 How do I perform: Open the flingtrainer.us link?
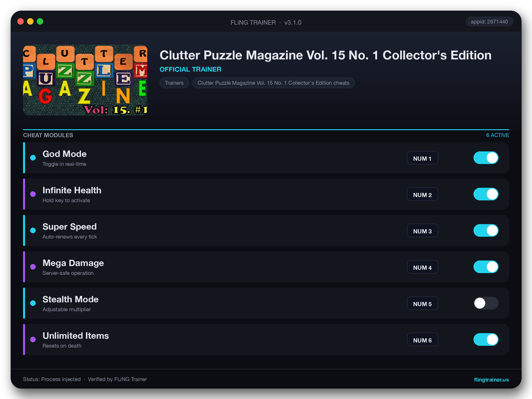point(491,379)
